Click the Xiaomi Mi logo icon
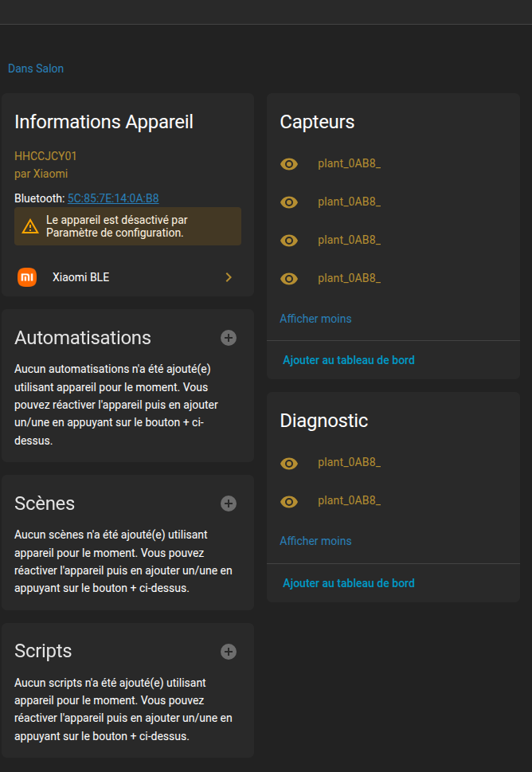Screen dimensions: 532x772 point(27,277)
